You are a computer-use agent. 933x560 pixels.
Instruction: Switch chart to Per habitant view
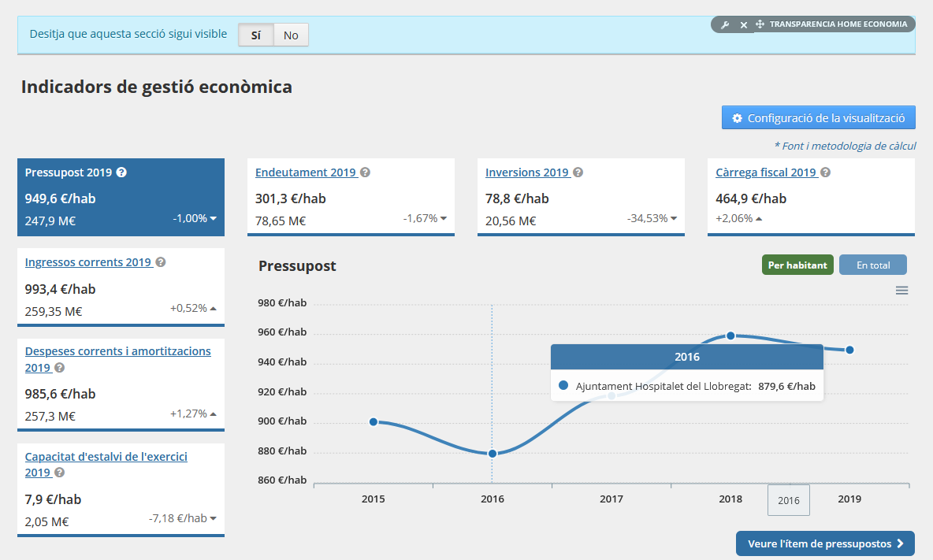(797, 265)
